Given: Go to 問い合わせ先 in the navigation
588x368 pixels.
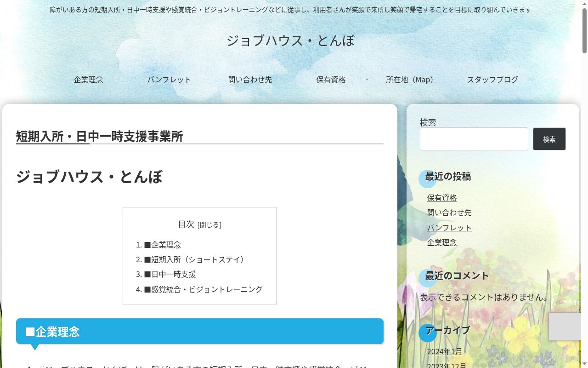Looking at the screenshot, I should [x=250, y=80].
